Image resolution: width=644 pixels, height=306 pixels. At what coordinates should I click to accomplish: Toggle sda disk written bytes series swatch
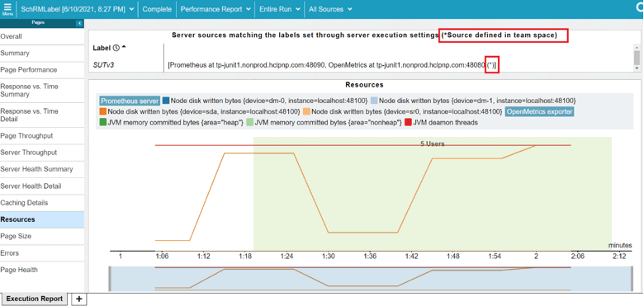coord(103,111)
